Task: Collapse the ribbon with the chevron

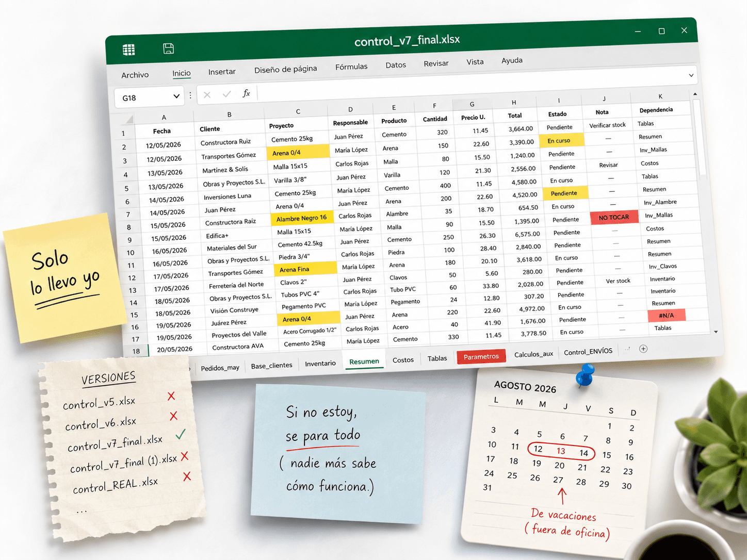Action: click(691, 75)
